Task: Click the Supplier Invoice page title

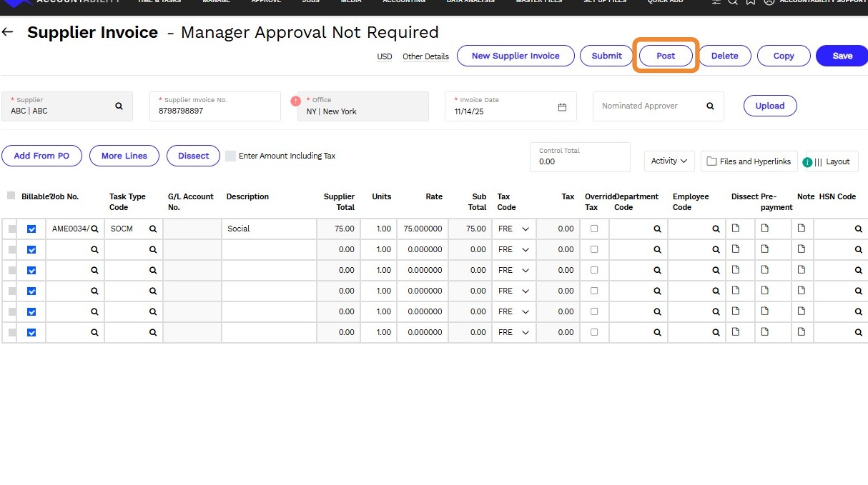Action: [92, 32]
